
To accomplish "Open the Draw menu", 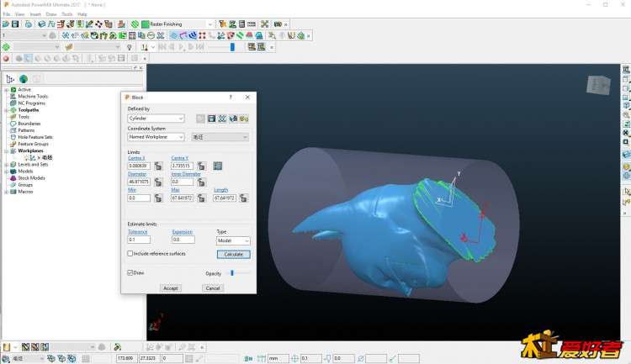I will [x=51, y=14].
